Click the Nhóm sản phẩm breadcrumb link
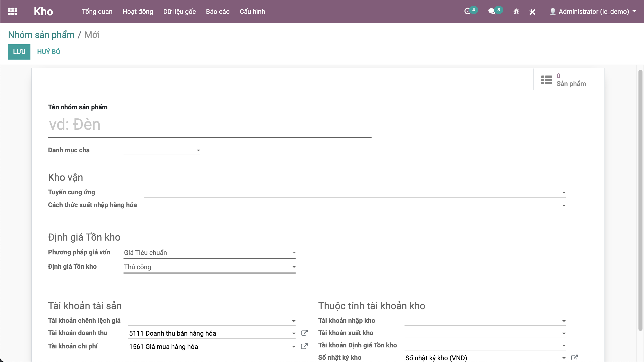 41,35
